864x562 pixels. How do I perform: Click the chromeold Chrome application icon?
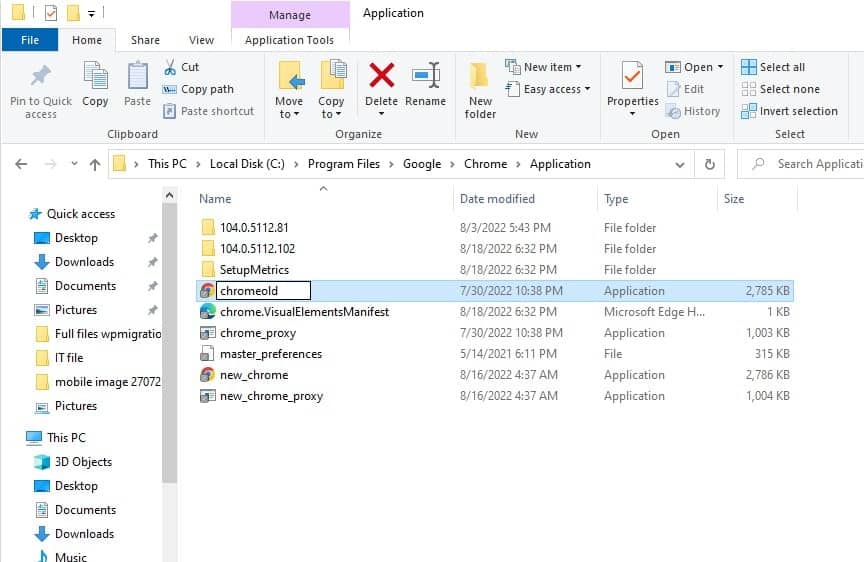[207, 291]
